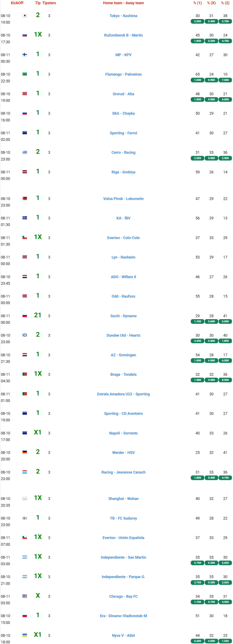Click the Brazil flag next to Flamengo - Palmeiras
The image size is (233, 644).
24,74
